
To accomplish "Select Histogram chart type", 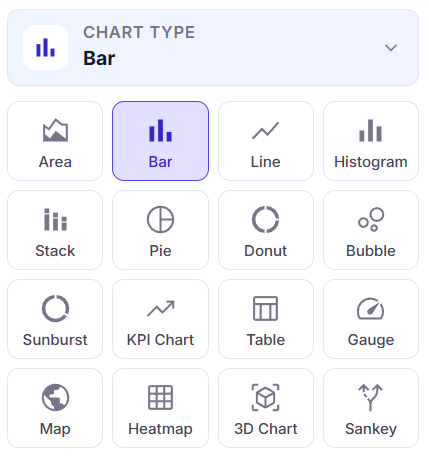I will point(371,141).
